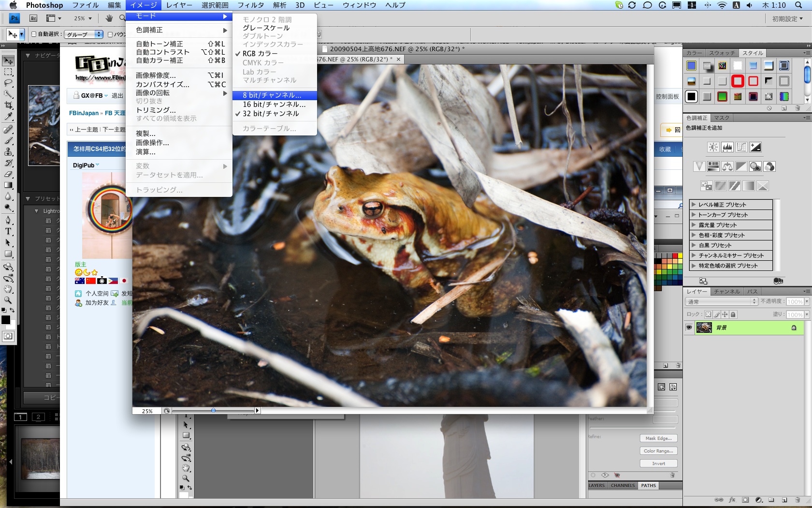Click the Color Range... button
Viewport: 812px width, 508px height.
click(658, 451)
